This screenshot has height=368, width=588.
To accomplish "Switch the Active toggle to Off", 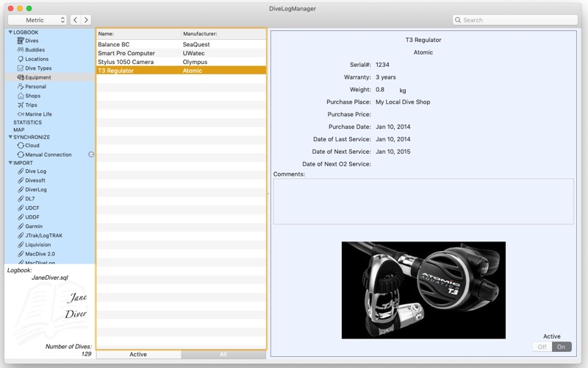I will click(x=542, y=347).
